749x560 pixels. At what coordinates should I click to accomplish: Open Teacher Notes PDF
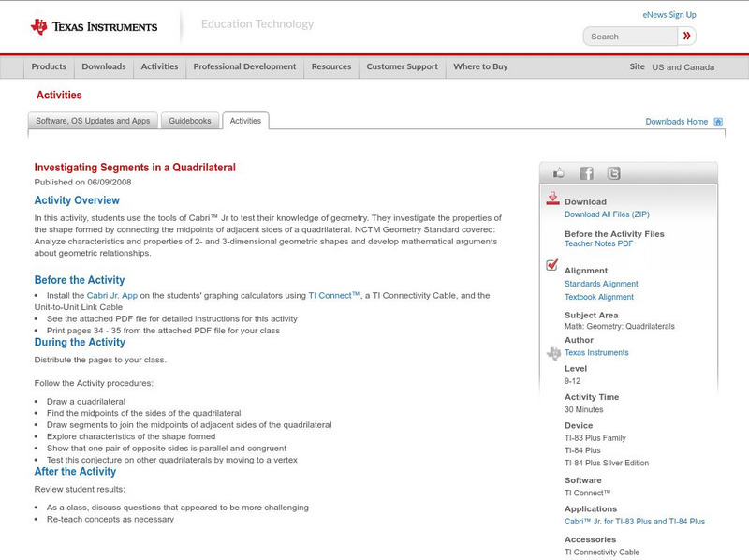[598, 243]
